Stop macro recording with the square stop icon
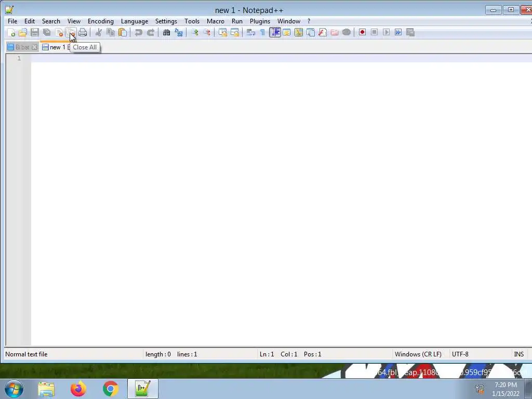The width and height of the screenshot is (532, 399). tap(374, 32)
